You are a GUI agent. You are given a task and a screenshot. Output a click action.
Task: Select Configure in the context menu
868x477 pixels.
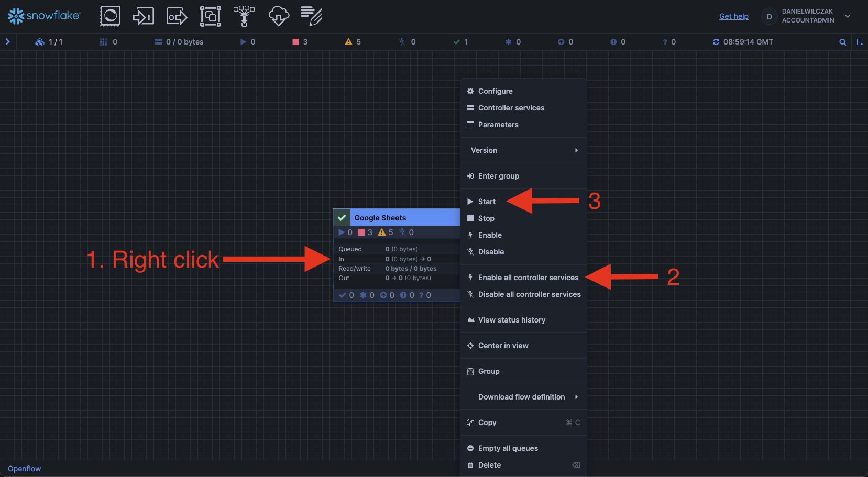click(x=495, y=91)
